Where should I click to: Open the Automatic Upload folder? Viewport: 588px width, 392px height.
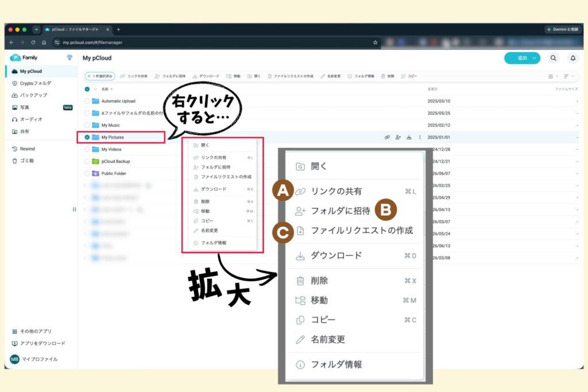(118, 101)
